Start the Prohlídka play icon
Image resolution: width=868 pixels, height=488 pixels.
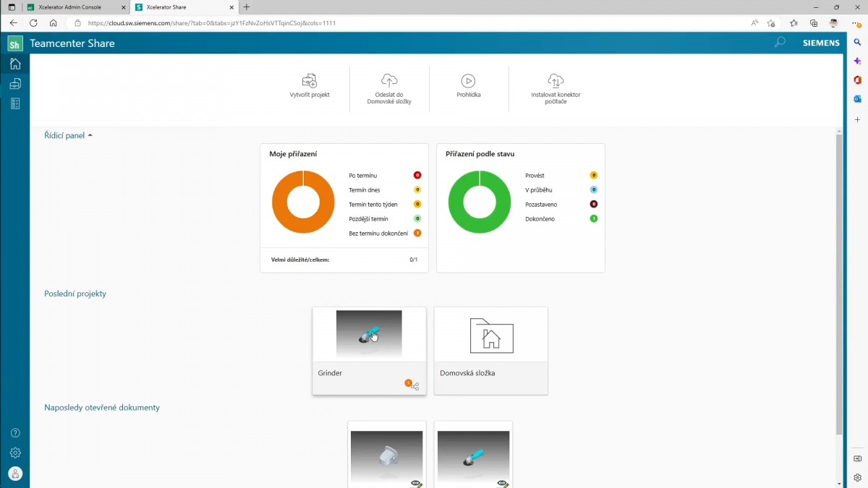click(x=469, y=81)
